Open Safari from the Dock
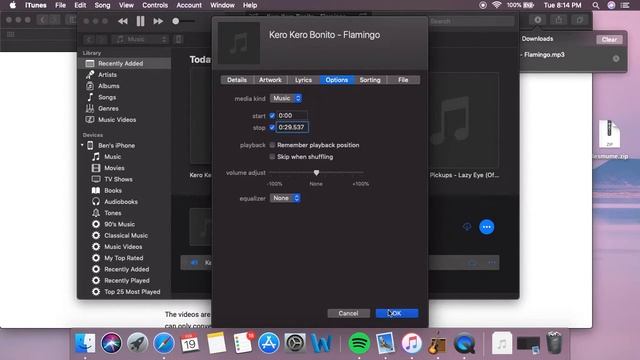 [x=164, y=343]
